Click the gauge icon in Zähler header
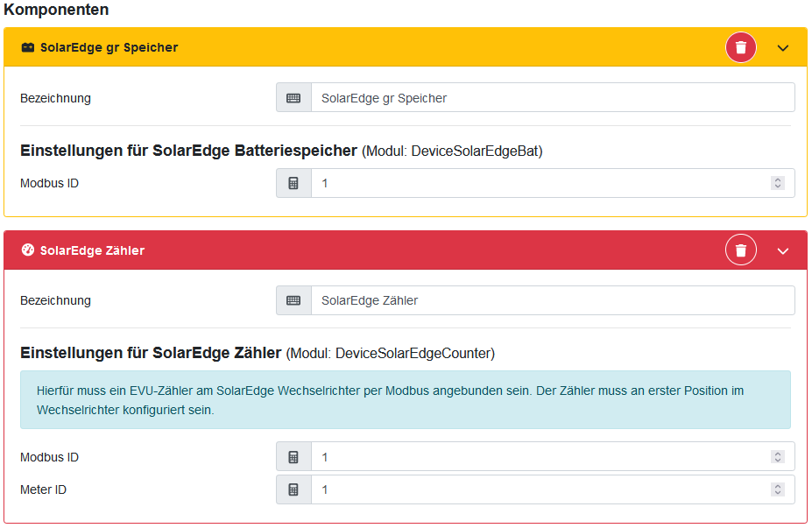Screen dimensions: 812x528 (x=28, y=250)
